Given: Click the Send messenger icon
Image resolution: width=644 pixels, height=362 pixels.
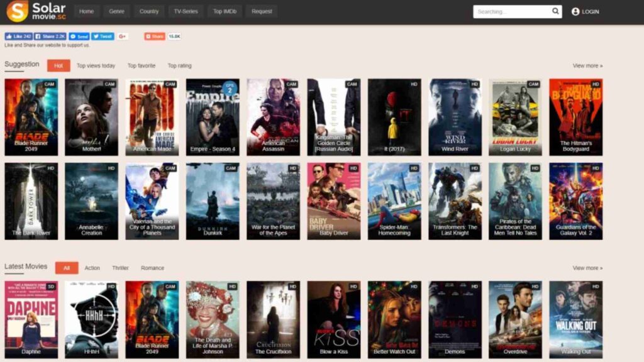Looking at the screenshot, I should pos(74,36).
